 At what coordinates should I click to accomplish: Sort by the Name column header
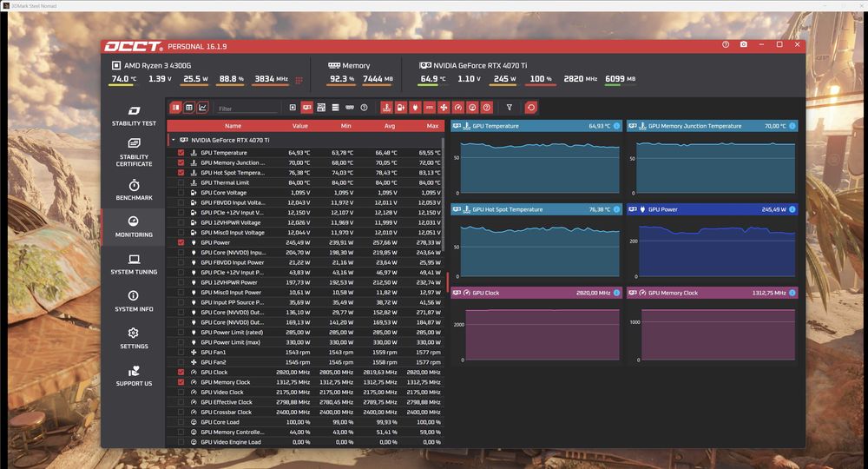coord(233,126)
